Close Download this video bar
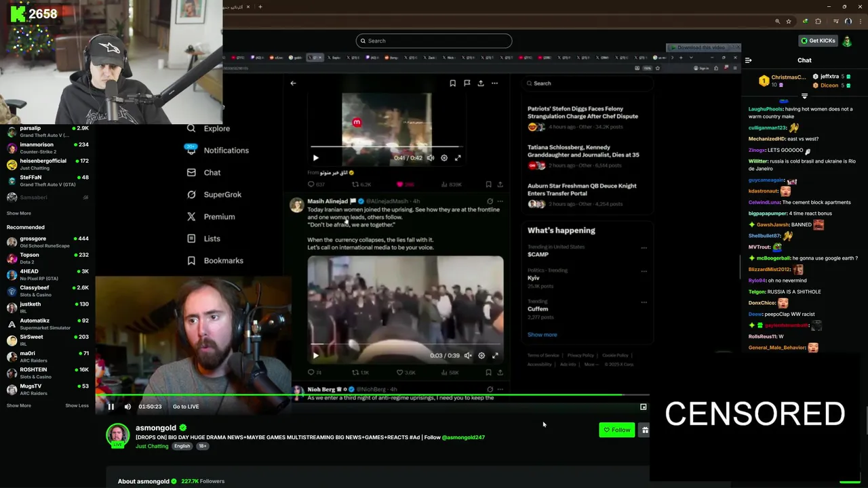 coord(737,47)
